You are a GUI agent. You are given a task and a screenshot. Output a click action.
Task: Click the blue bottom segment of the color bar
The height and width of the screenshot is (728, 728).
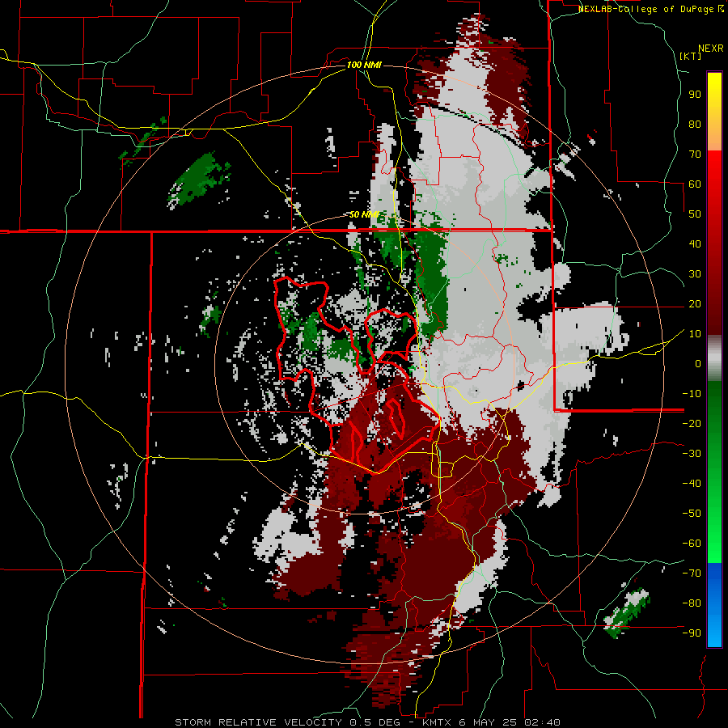coord(714,605)
